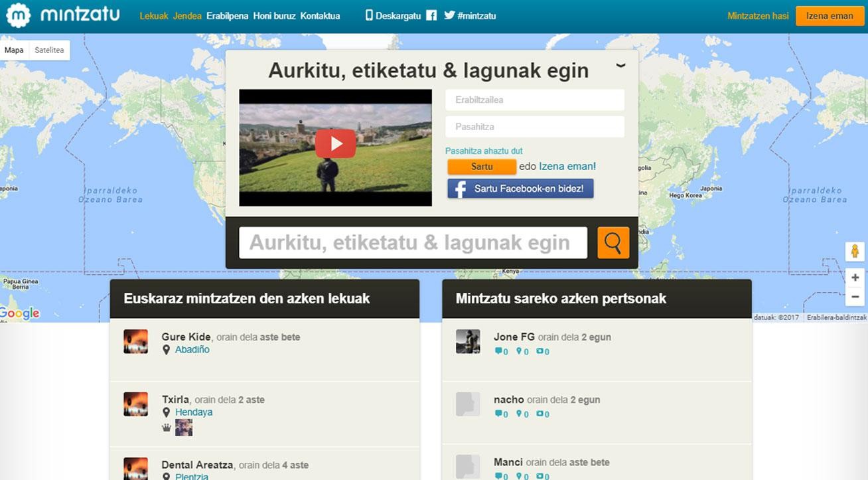Switch map to Satelitea view

point(49,50)
